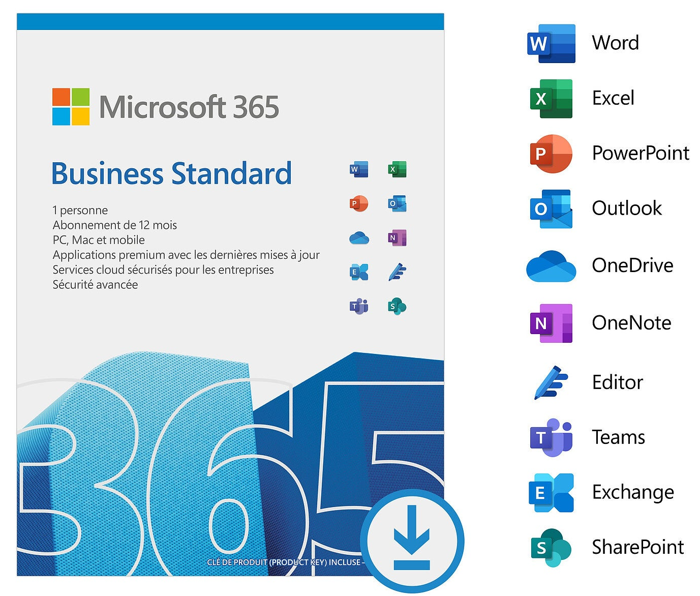Image resolution: width=700 pixels, height=596 pixels.
Task: Click the "Business Standard" heading
Action: [172, 173]
